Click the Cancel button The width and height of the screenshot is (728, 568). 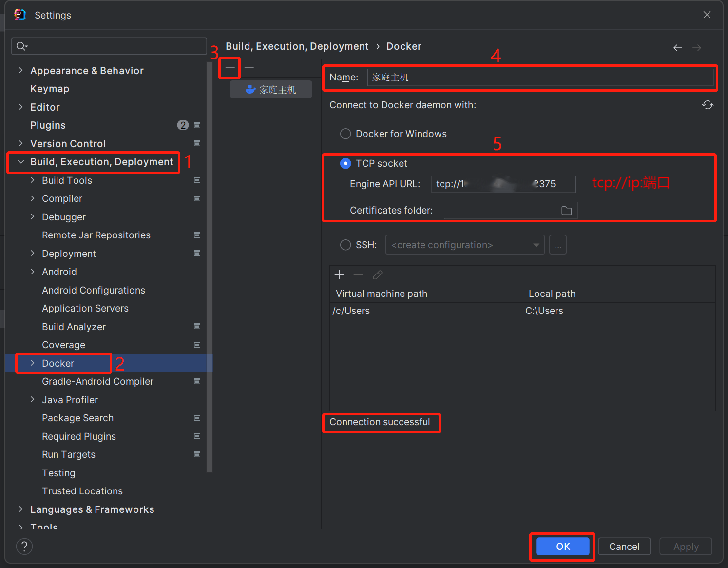tap(624, 547)
